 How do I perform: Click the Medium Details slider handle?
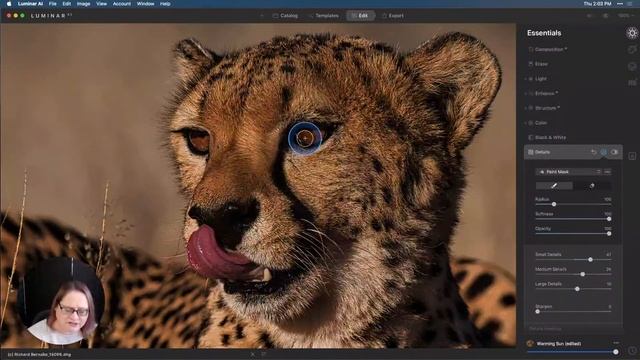(x=582, y=274)
